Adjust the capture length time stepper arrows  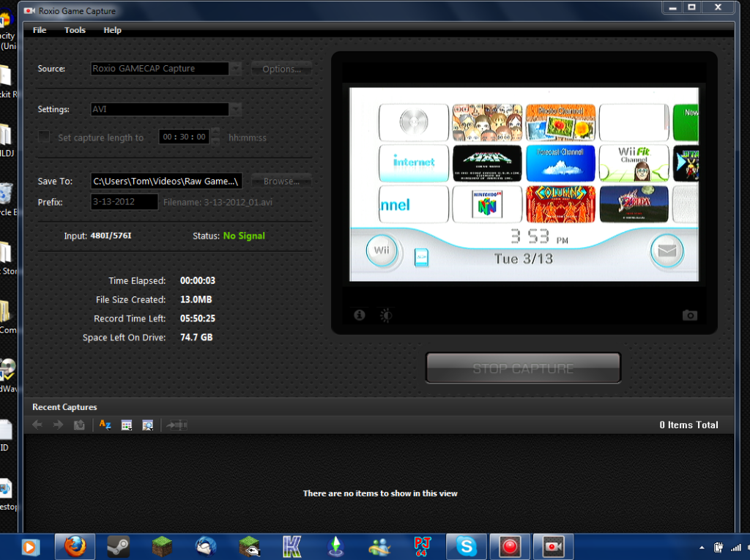coord(216,137)
